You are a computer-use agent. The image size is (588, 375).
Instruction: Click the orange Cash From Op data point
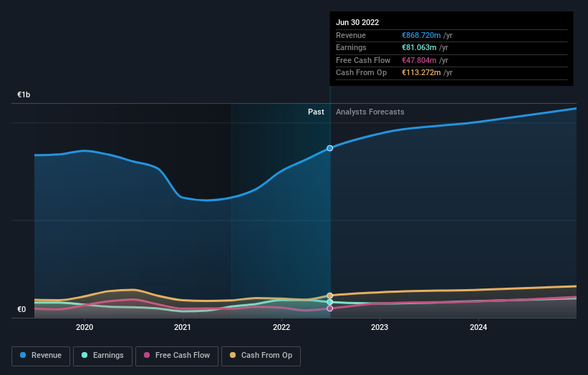[329, 296]
